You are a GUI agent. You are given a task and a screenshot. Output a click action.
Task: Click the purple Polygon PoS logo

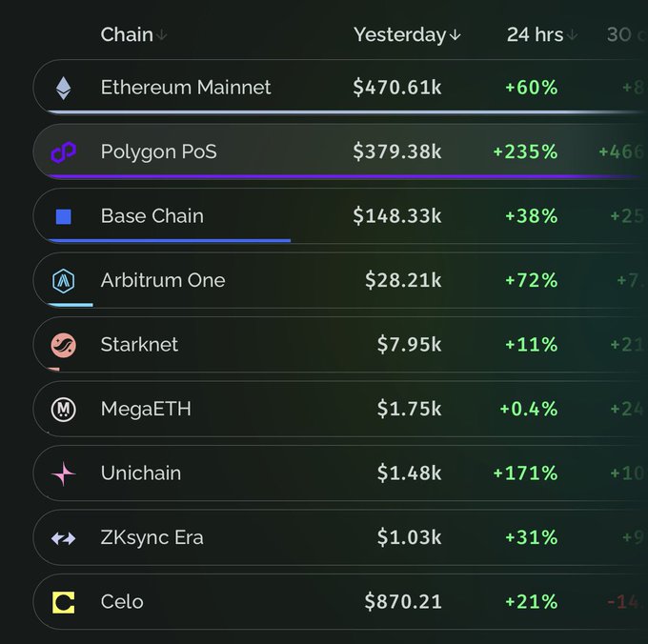pyautogui.click(x=63, y=151)
